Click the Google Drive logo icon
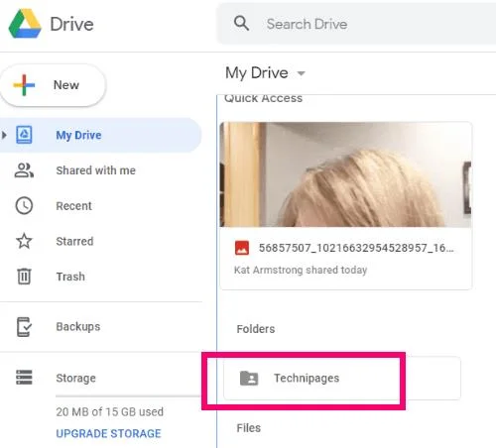Viewport: 496px width, 448px height. tap(25, 24)
